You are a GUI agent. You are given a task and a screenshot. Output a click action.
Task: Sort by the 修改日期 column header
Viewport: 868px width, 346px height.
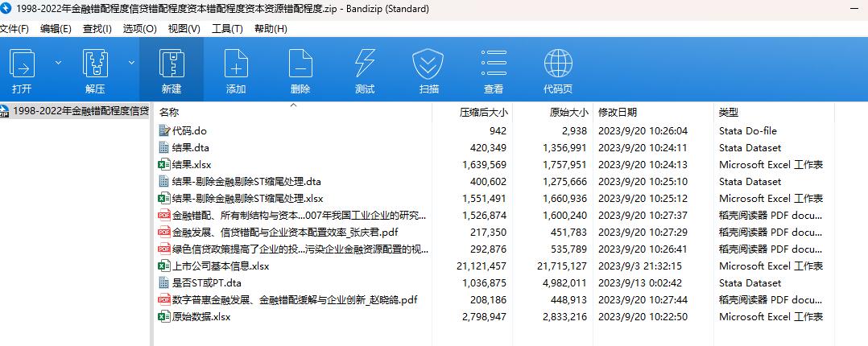click(x=618, y=113)
